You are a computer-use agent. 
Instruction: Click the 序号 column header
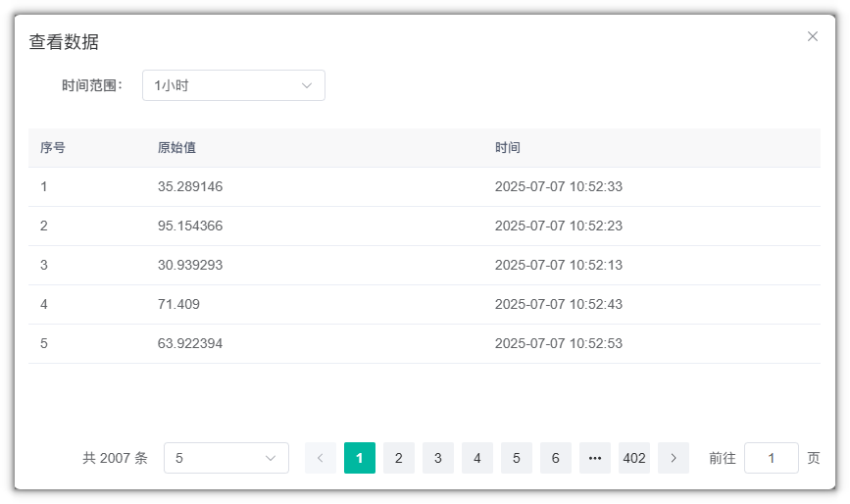click(53, 147)
